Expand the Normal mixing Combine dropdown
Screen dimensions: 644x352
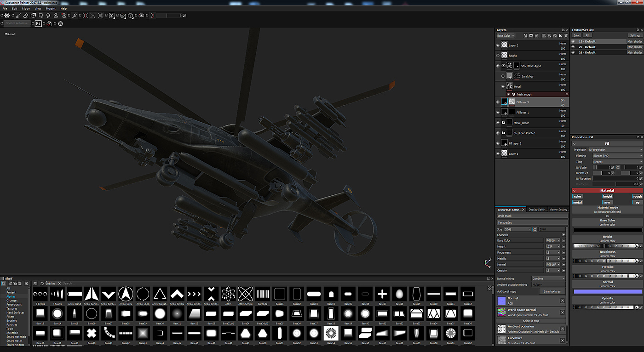548,278
